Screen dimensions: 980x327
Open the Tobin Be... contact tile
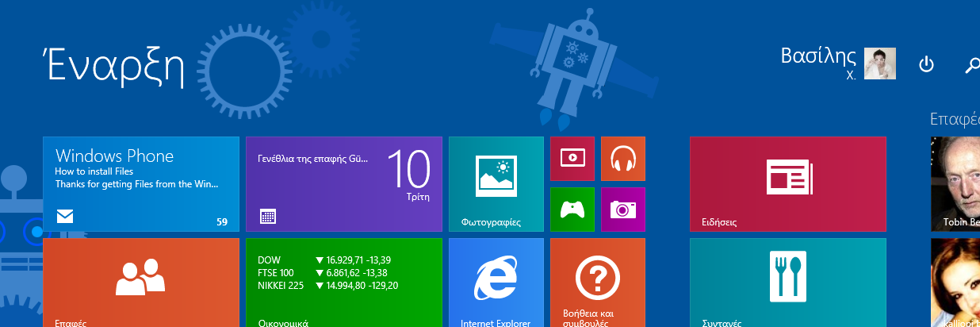[x=955, y=184]
